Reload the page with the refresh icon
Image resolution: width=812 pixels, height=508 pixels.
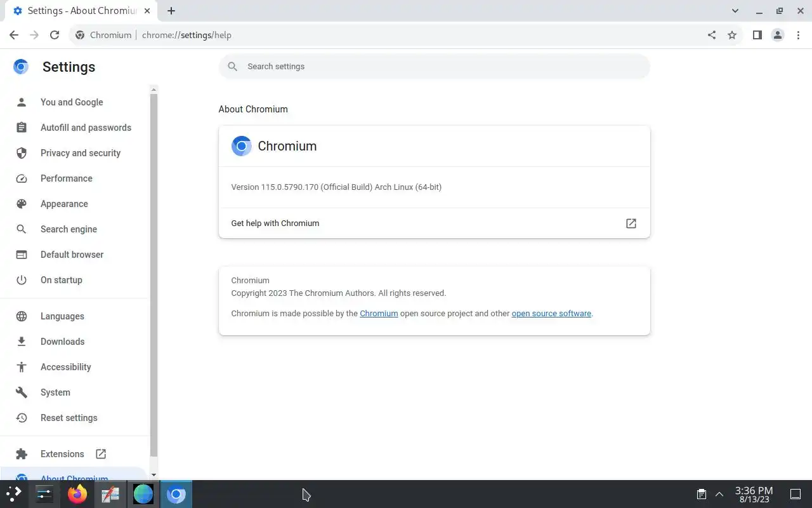[x=55, y=35]
